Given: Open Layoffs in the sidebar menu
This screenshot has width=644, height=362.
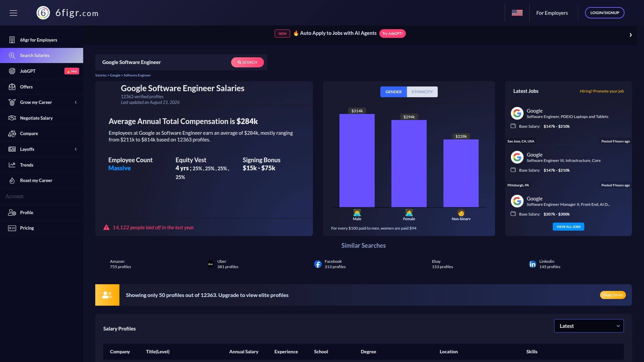Looking at the screenshot, I should [x=42, y=149].
